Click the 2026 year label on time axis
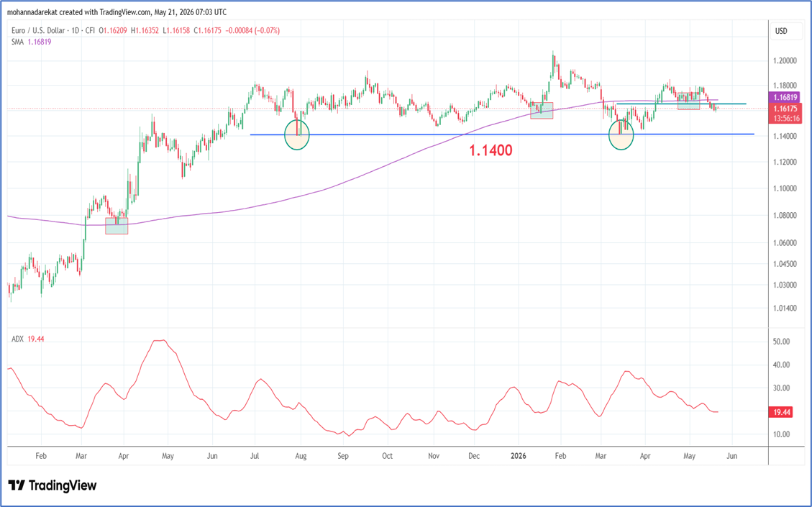Image resolution: width=812 pixels, height=507 pixels. click(518, 456)
